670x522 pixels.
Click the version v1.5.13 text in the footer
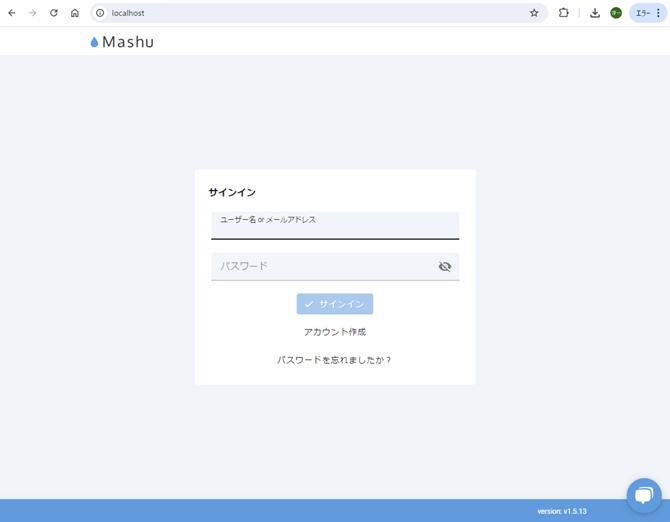[562, 511]
